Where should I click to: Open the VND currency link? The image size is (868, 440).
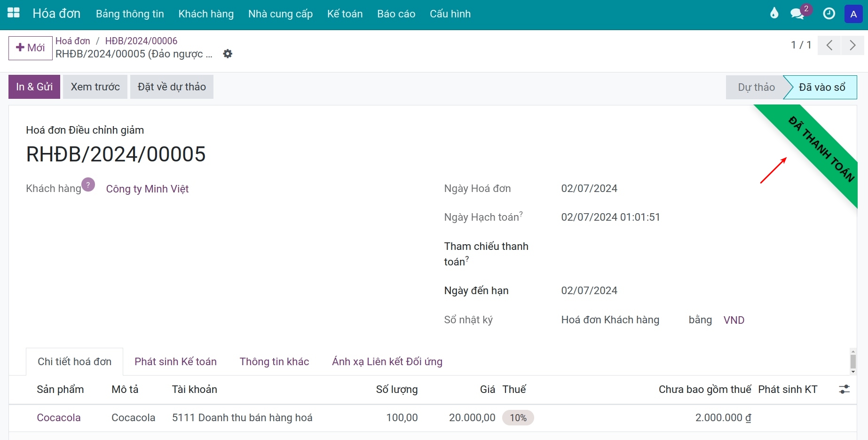coord(734,320)
